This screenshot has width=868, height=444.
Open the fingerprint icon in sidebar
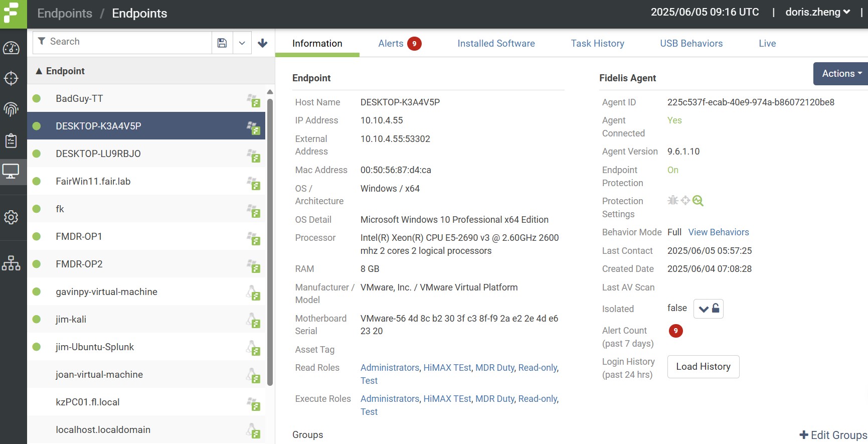pos(11,109)
